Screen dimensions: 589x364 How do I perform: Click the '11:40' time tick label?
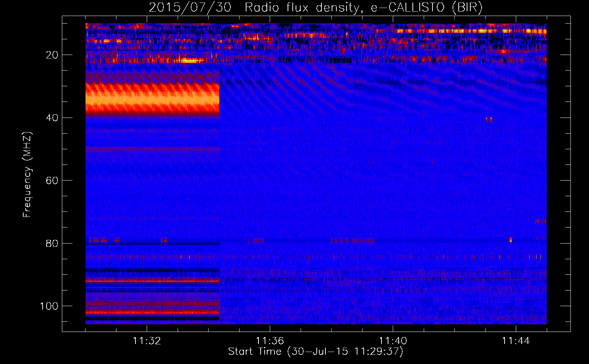point(393,341)
